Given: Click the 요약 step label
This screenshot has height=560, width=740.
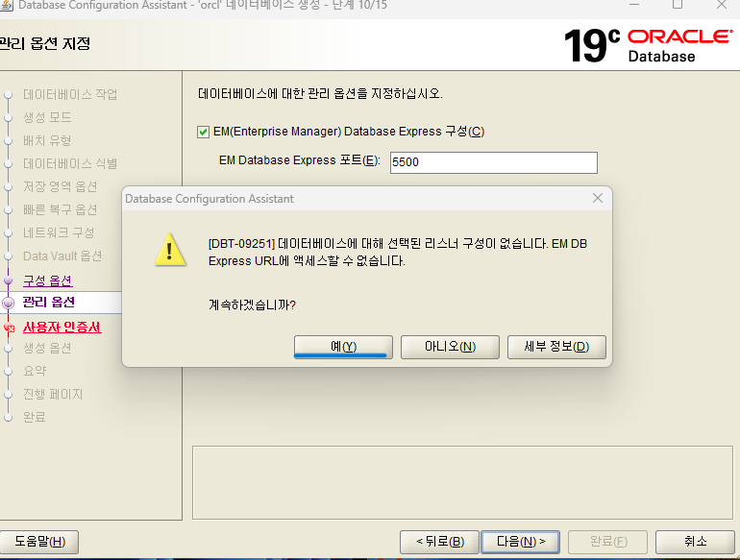Looking at the screenshot, I should pos(35,371).
